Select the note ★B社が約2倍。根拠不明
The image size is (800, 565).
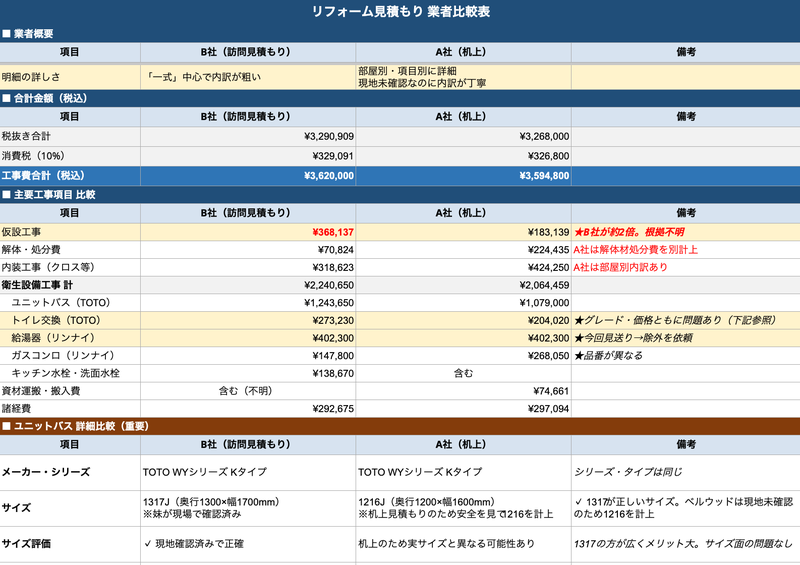click(x=629, y=231)
